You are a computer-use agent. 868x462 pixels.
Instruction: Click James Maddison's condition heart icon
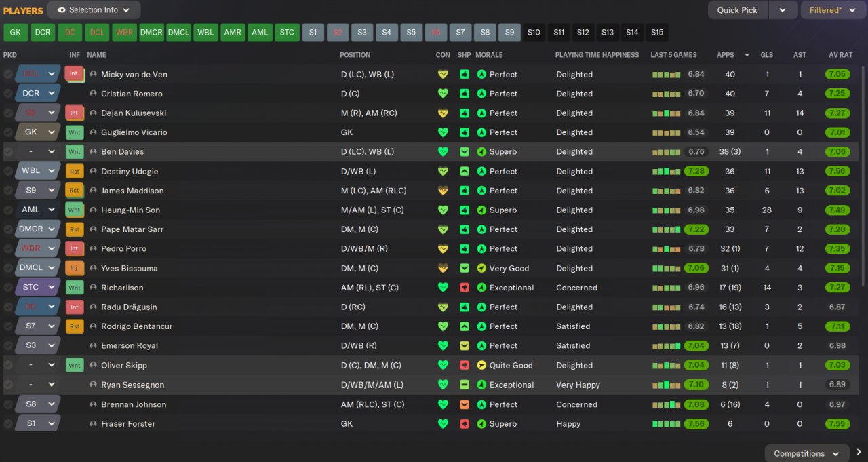pyautogui.click(x=443, y=191)
